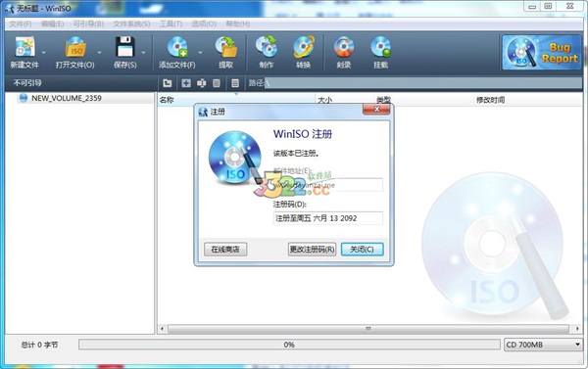Open the dropdown arrow beside 保存(S)
This screenshot has width=588, height=369.
point(143,53)
